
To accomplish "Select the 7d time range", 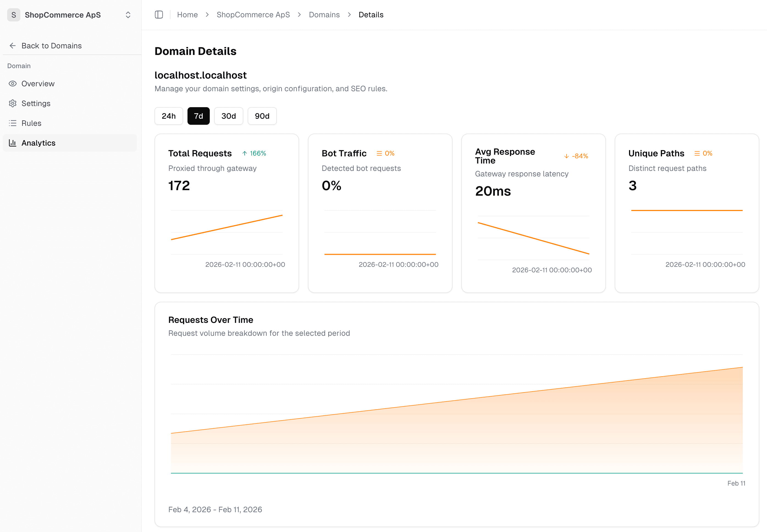I will (x=198, y=116).
